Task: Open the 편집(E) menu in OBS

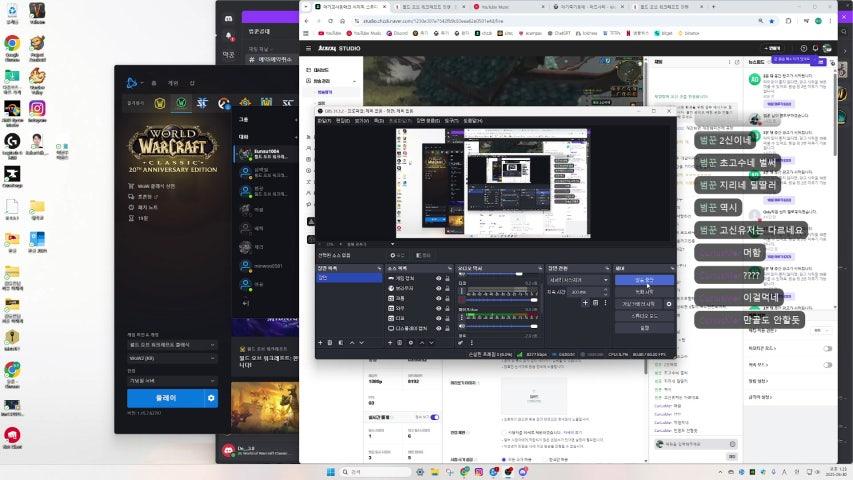Action: coord(343,121)
